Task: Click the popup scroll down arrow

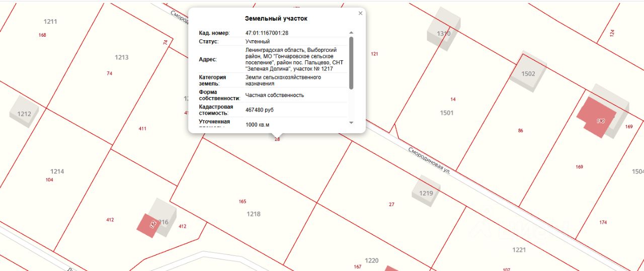Action: pyautogui.click(x=351, y=123)
